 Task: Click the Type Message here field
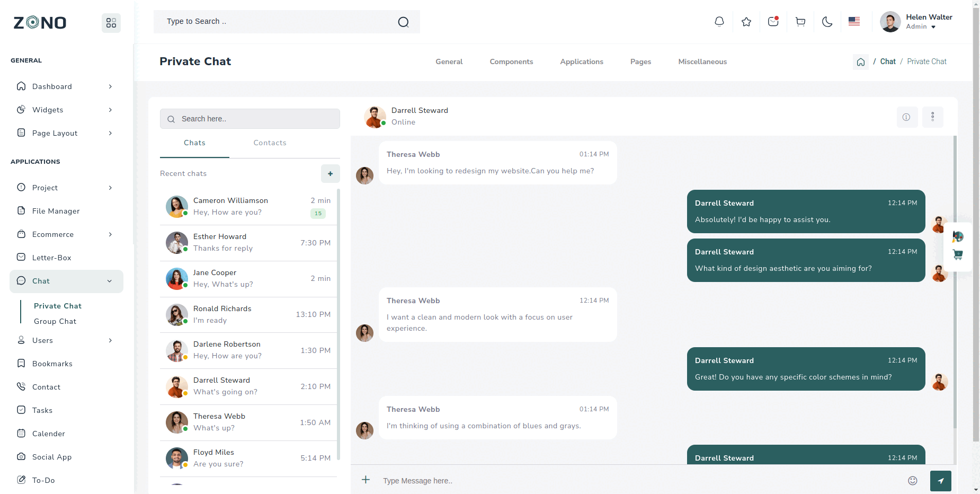pos(636,481)
